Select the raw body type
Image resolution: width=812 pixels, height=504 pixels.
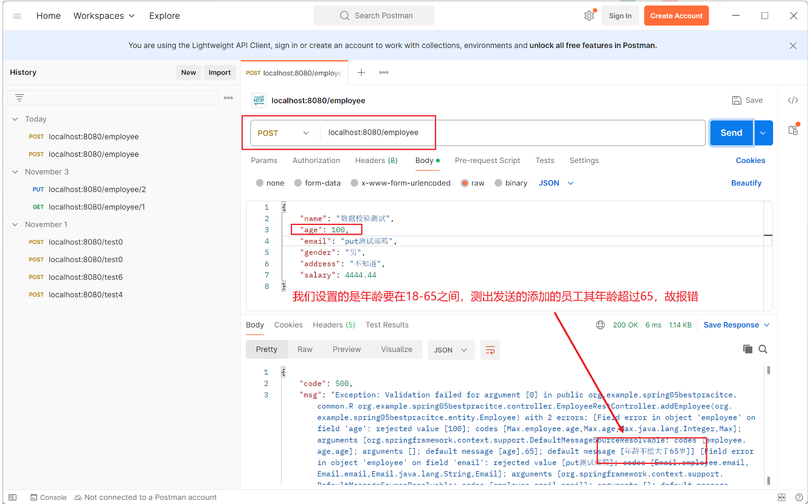[x=473, y=183]
